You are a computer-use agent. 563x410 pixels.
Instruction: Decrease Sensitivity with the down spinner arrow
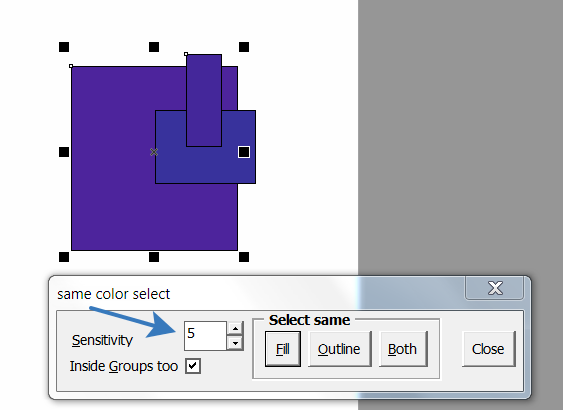coord(236,343)
